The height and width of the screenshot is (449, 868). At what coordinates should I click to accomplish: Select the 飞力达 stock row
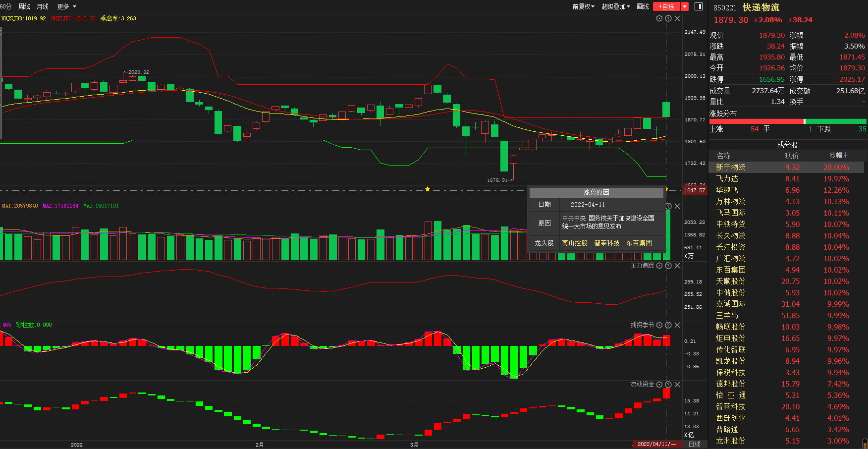click(x=787, y=179)
